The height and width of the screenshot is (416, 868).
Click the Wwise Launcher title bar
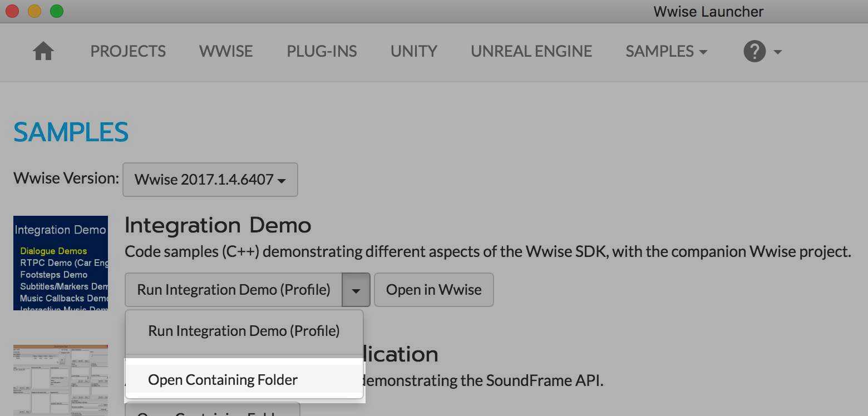coord(708,11)
